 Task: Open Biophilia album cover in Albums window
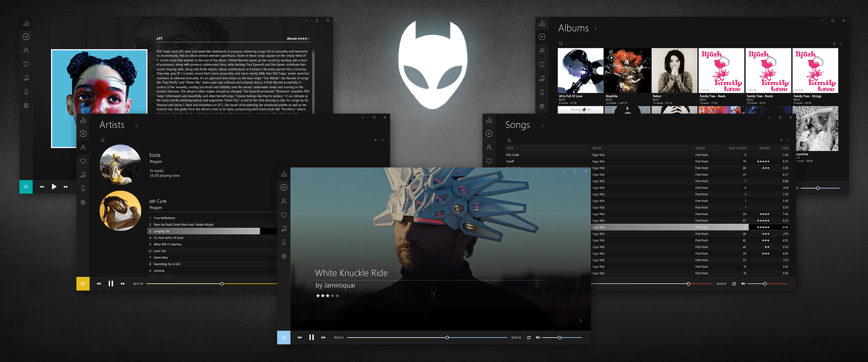[627, 71]
